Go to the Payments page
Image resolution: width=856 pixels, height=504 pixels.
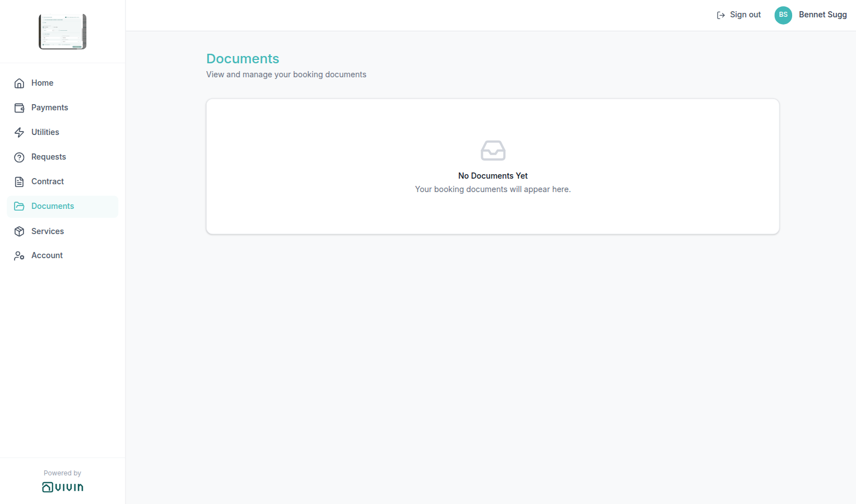click(62, 108)
